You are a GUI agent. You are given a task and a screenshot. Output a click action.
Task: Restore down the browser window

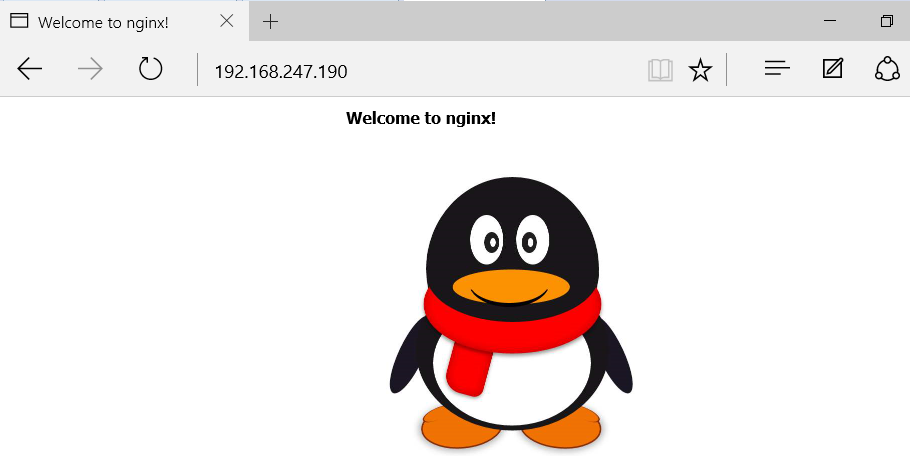(x=886, y=21)
